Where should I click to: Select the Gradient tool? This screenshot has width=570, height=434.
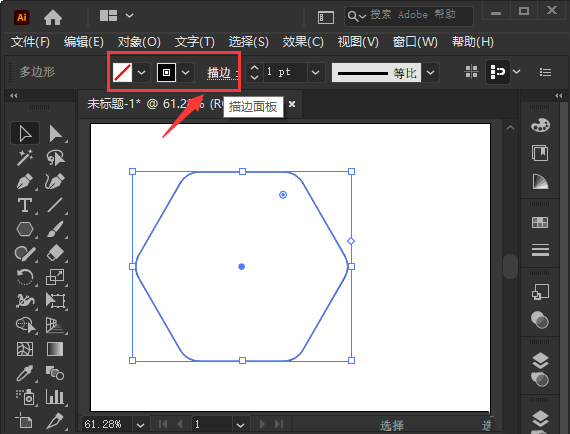pyautogui.click(x=55, y=349)
